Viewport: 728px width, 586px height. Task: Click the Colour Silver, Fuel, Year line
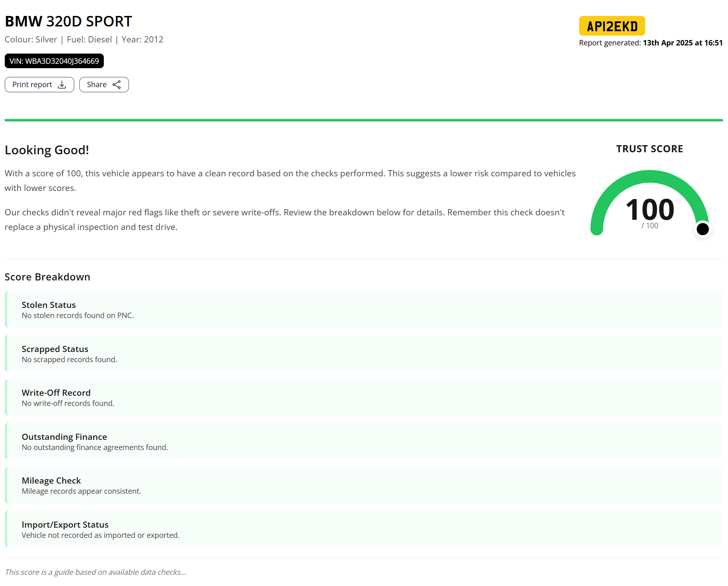point(84,40)
